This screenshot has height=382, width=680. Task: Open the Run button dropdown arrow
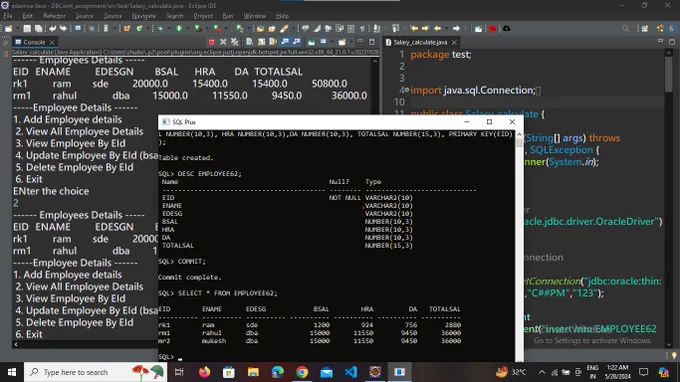coord(187,29)
